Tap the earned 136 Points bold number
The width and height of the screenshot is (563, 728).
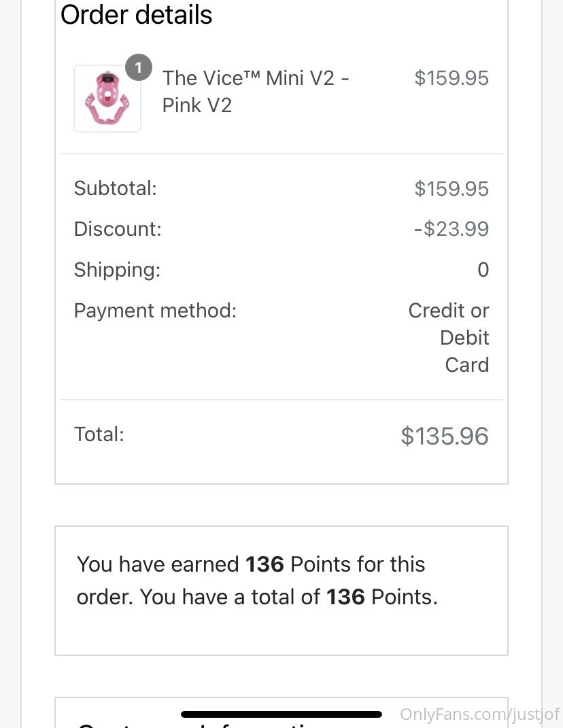click(x=265, y=564)
